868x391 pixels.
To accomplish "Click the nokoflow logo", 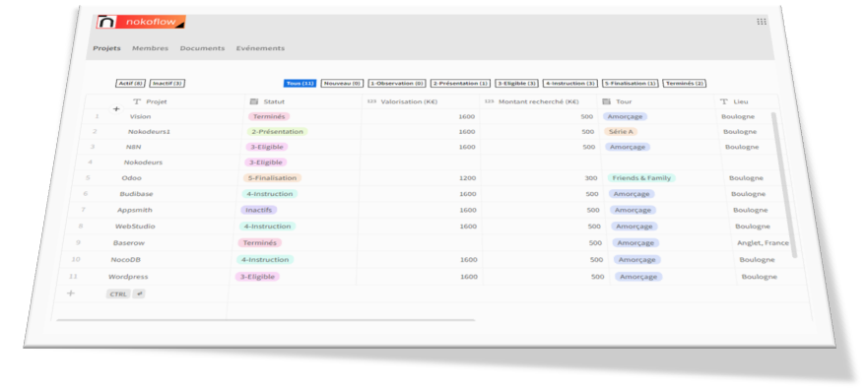I will (141, 22).
